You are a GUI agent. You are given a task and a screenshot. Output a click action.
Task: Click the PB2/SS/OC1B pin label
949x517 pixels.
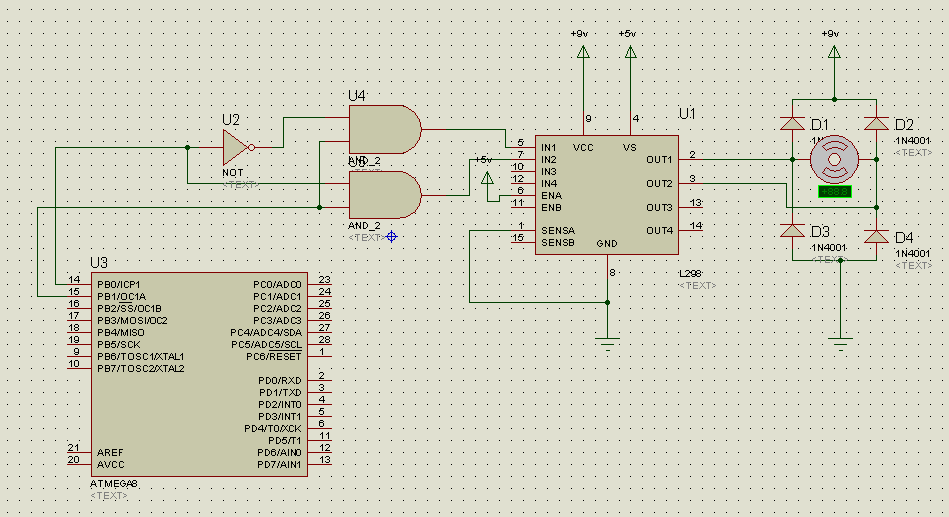click(x=130, y=309)
